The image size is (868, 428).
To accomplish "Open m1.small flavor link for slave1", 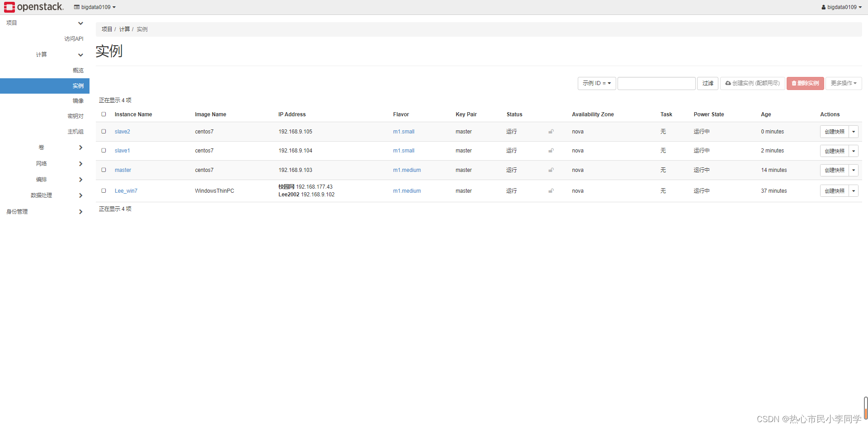I will click(404, 151).
